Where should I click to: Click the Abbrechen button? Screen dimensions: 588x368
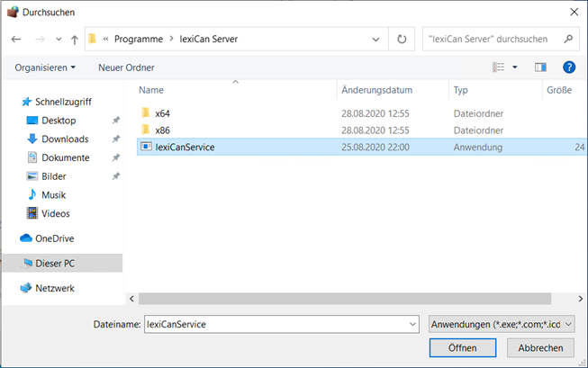tap(540, 347)
